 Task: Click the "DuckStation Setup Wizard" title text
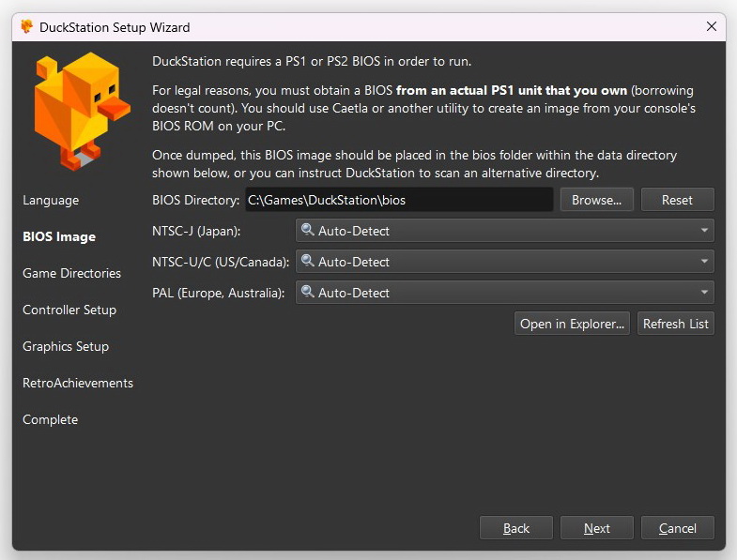point(115,27)
